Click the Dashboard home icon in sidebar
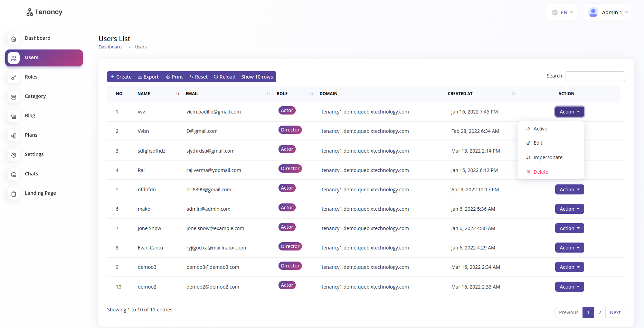Image resolution: width=644 pixels, height=328 pixels. point(14,39)
